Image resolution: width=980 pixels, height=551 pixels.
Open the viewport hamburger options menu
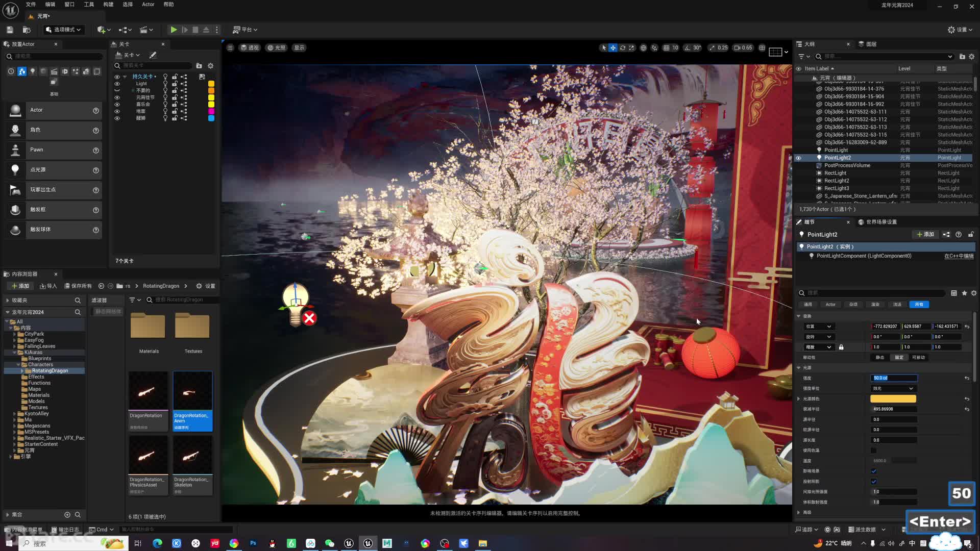coord(230,47)
